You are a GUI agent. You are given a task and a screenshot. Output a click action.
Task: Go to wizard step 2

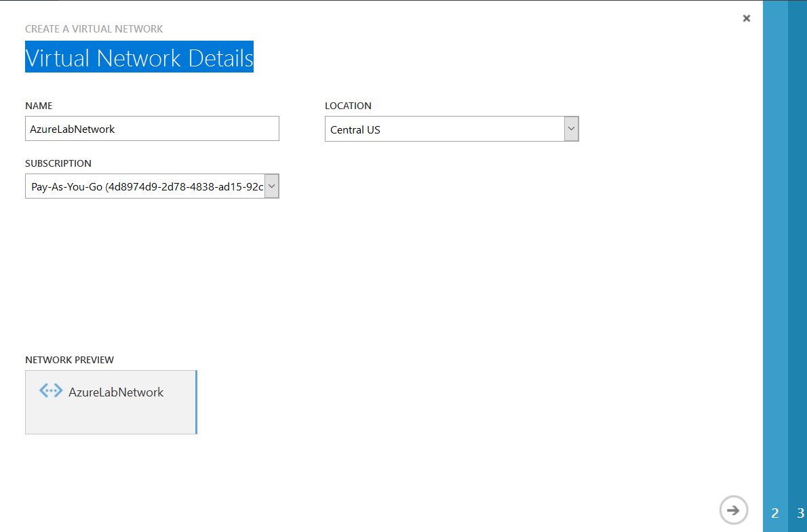tap(775, 513)
